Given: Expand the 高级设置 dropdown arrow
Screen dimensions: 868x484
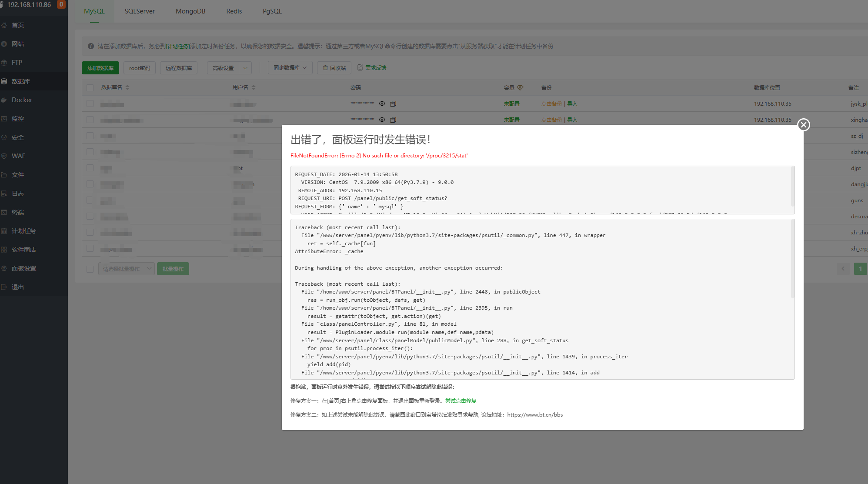Looking at the screenshot, I should (x=245, y=68).
